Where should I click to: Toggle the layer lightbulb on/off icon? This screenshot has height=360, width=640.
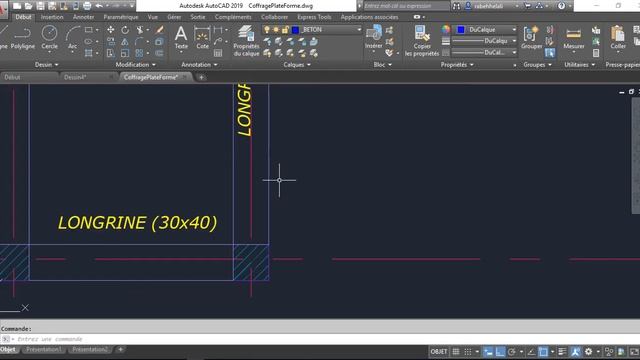267,30
